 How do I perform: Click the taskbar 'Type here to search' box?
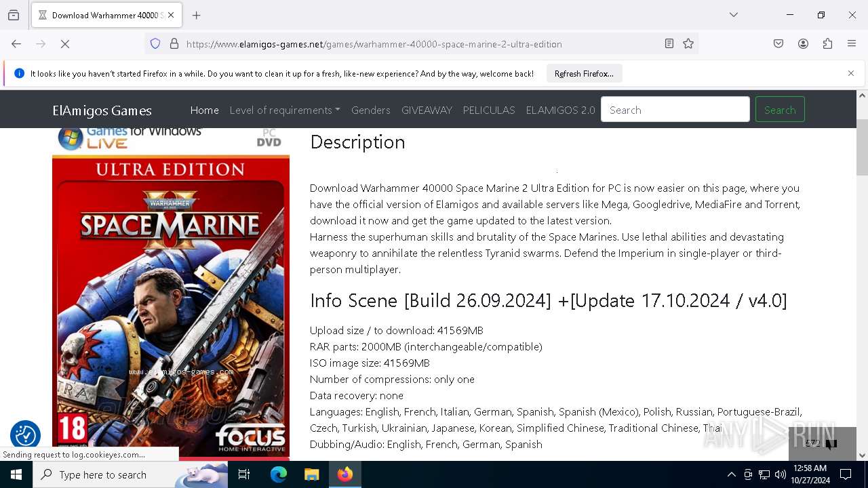point(130,474)
